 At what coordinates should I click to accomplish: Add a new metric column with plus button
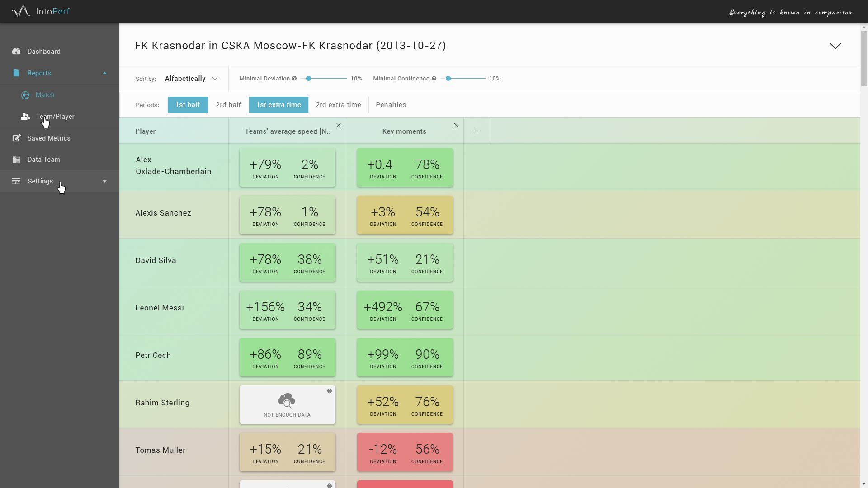(476, 131)
